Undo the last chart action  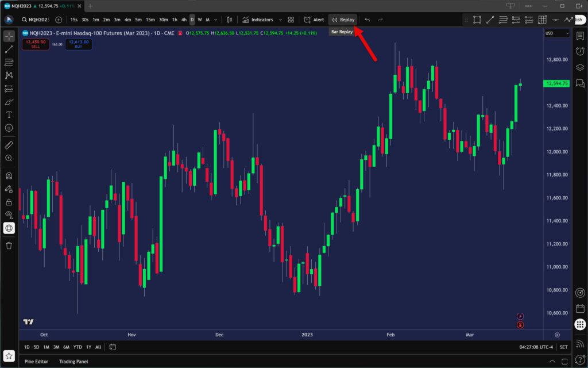[x=367, y=20]
